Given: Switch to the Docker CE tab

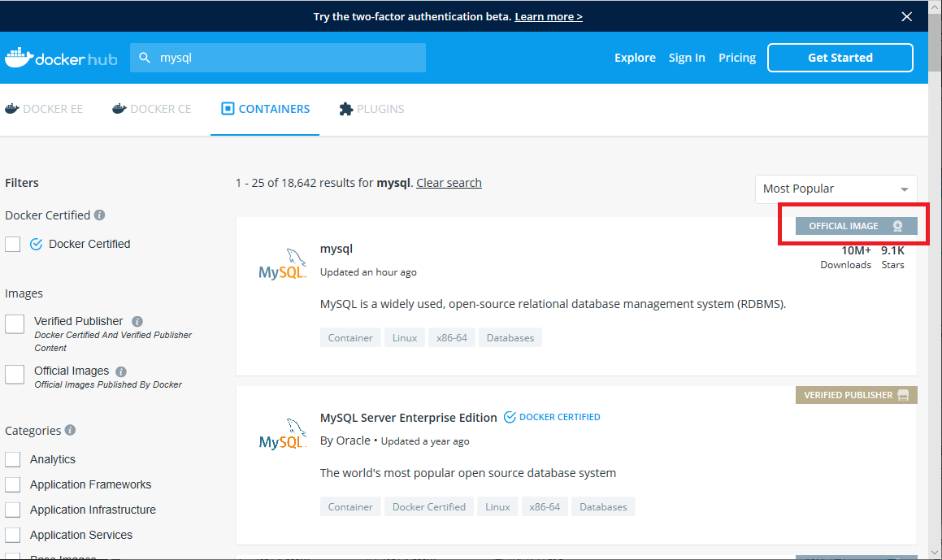Looking at the screenshot, I should pos(151,109).
